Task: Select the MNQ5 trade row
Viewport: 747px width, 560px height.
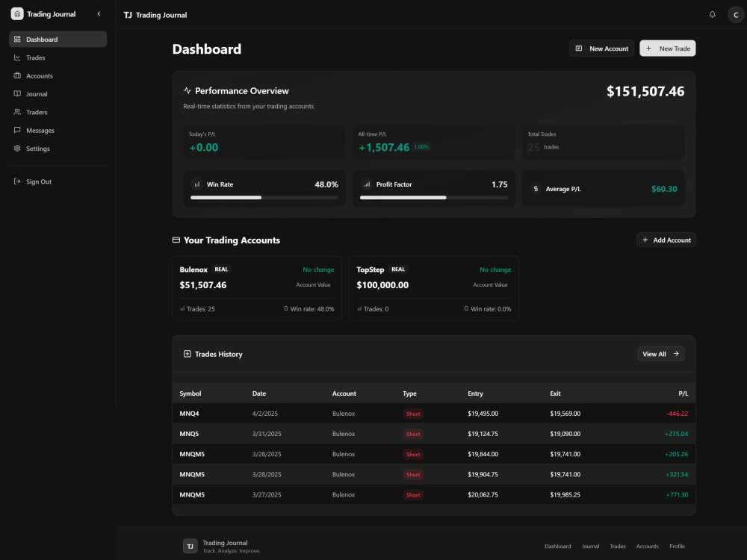Action: coord(434,434)
